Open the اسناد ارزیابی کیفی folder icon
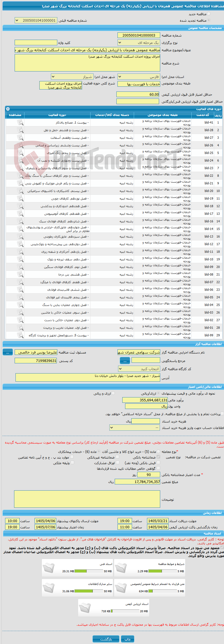The width and height of the screenshot is (224, 644). point(85,607)
